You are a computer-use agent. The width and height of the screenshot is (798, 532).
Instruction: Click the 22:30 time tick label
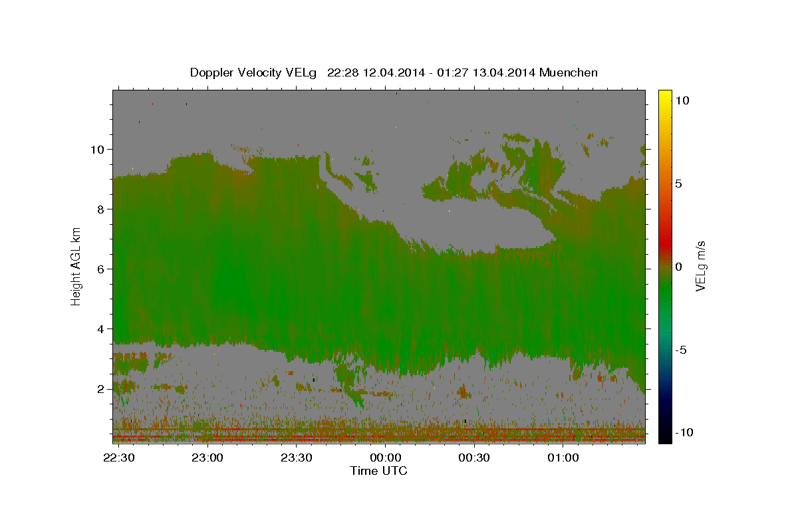coord(119,458)
